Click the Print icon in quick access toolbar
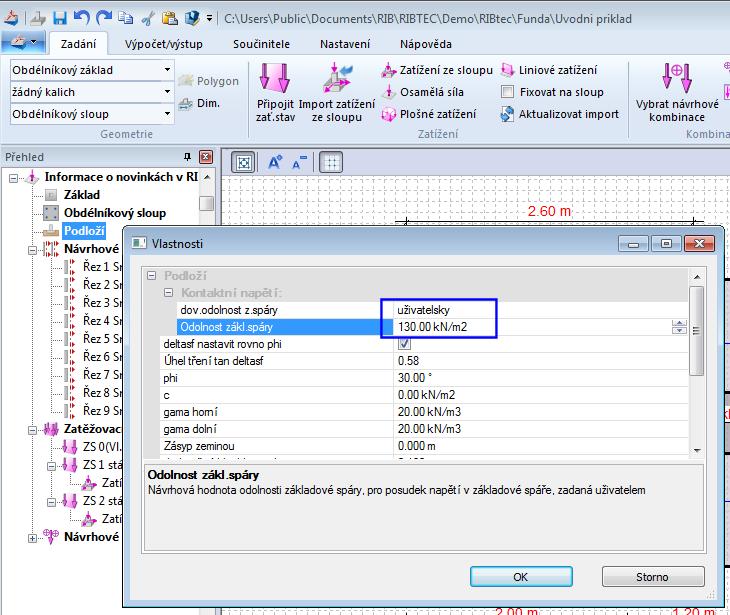Image resolution: width=730 pixels, height=615 pixels. click(x=38, y=18)
